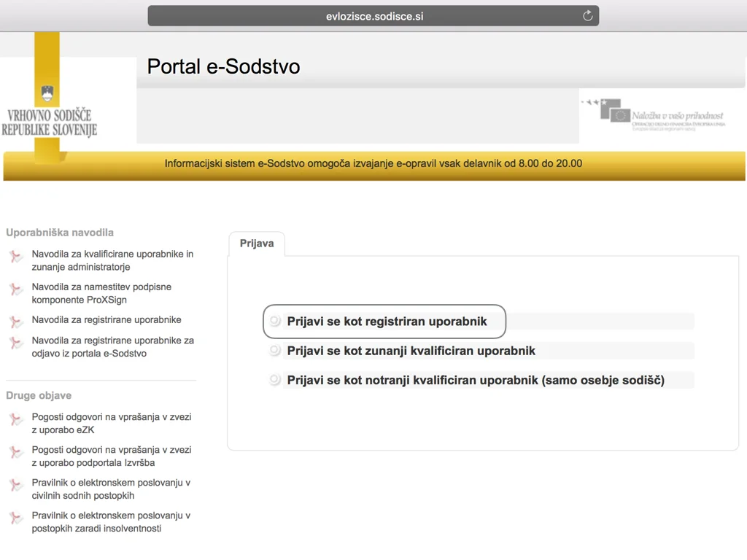
Task: Click the Vrhovno sodišče Republike Slovenije logo text
Action: pos(49,122)
